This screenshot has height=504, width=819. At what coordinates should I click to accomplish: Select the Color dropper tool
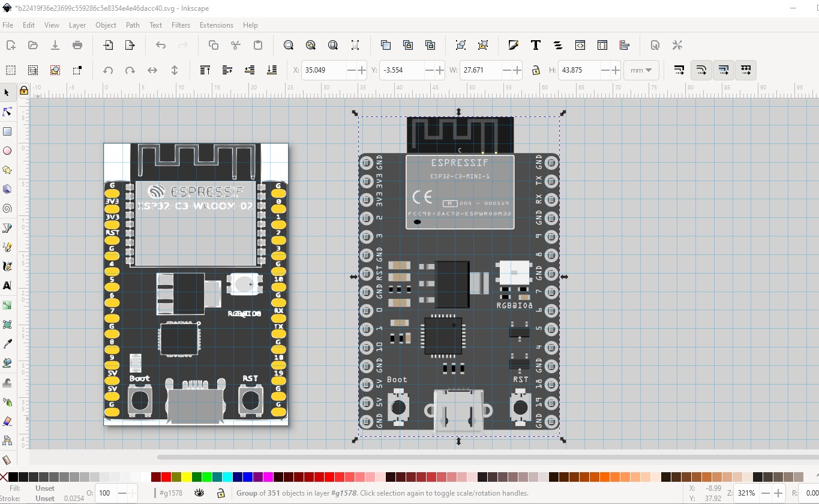7,344
